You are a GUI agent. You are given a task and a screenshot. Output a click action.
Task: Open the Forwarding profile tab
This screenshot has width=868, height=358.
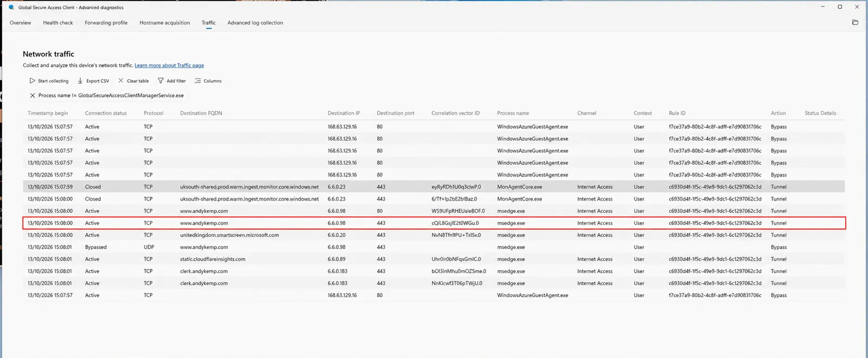106,23
